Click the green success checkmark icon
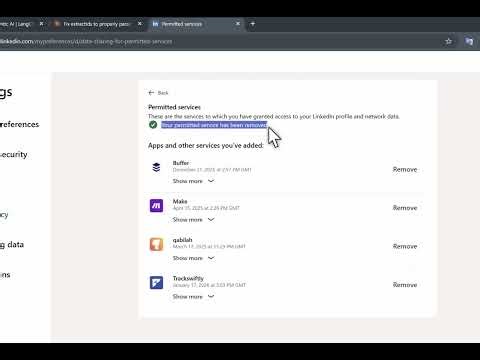 (x=153, y=125)
